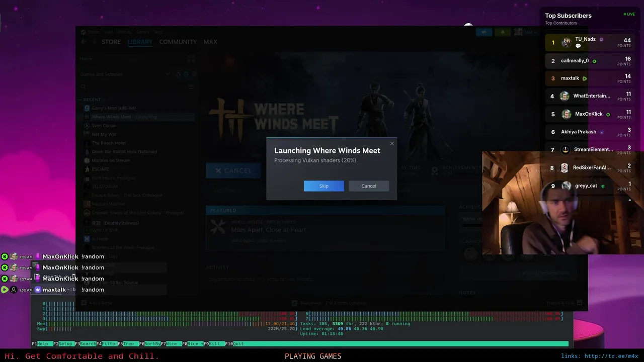Select Not My War in library
This screenshot has height=362, width=644.
[x=104, y=134]
